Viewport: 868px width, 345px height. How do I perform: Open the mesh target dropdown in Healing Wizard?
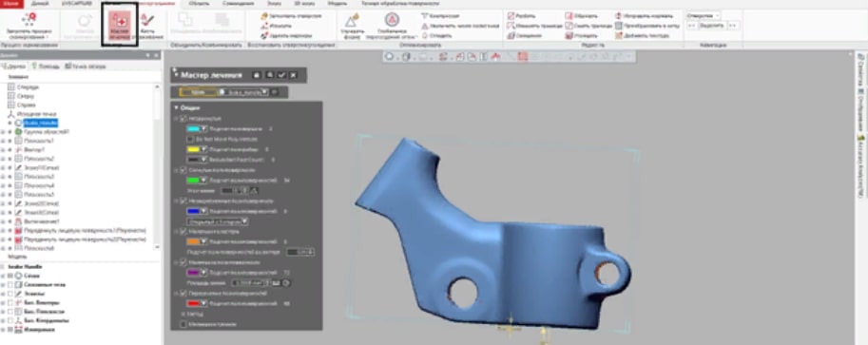pyautogui.click(x=265, y=92)
